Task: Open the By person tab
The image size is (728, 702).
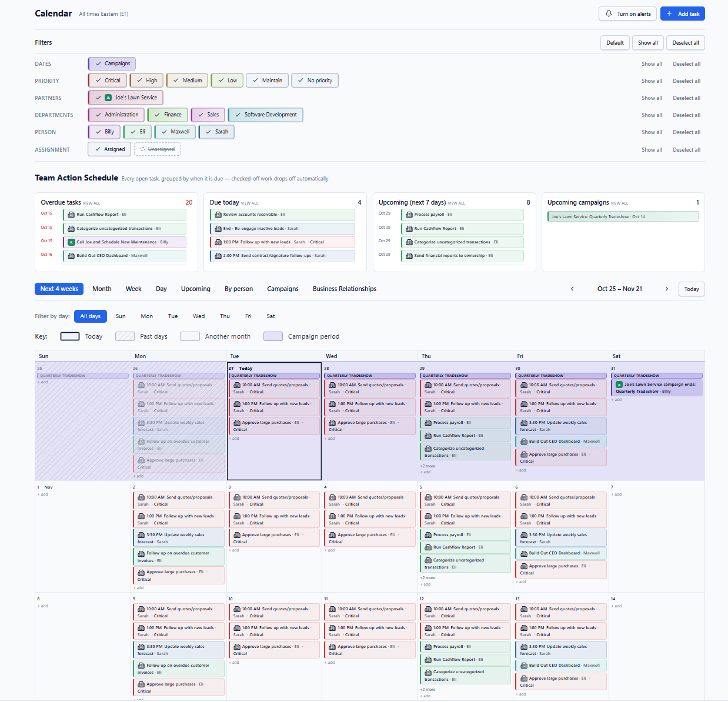Action: [239, 289]
